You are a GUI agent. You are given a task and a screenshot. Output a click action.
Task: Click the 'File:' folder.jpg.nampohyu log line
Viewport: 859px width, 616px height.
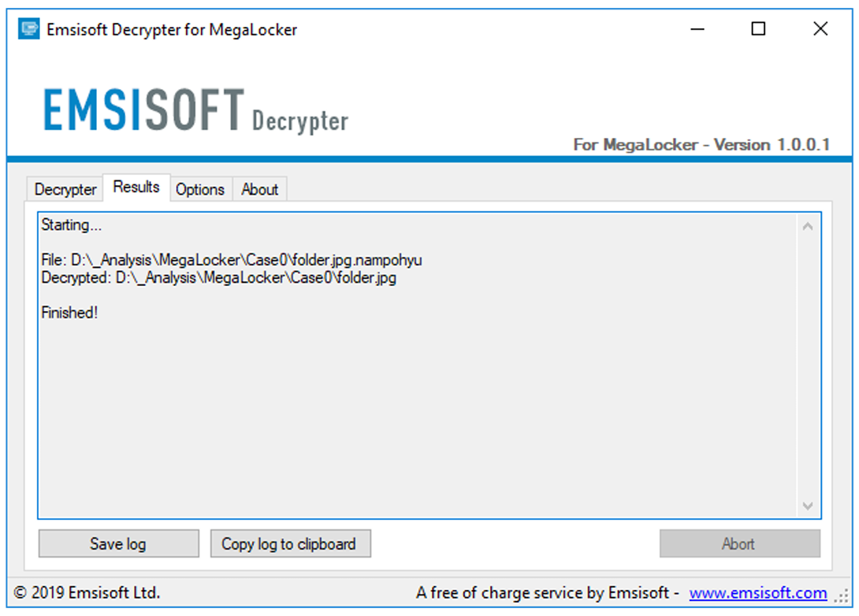(x=231, y=259)
